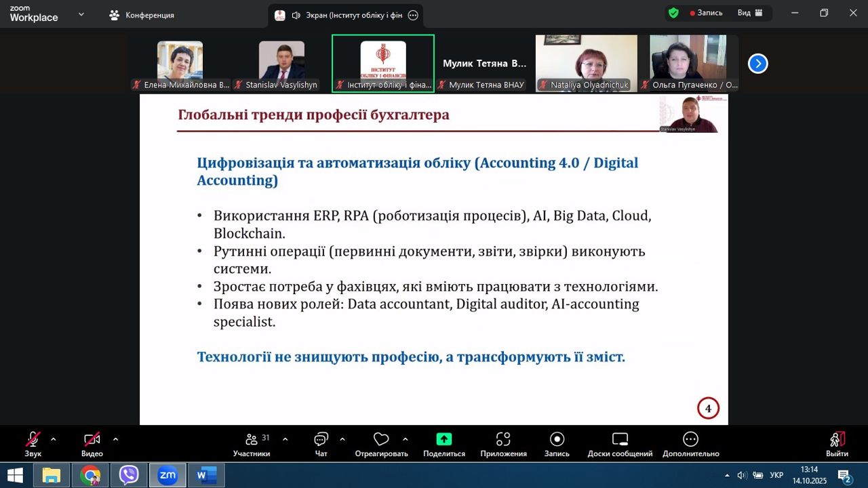
Task: Click the green Share screen icon
Action: tap(444, 439)
